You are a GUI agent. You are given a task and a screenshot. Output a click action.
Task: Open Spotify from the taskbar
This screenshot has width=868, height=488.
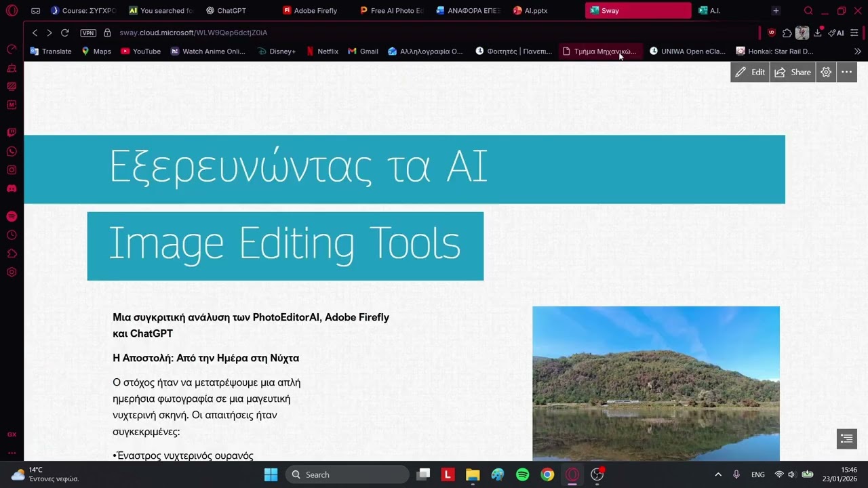522,474
